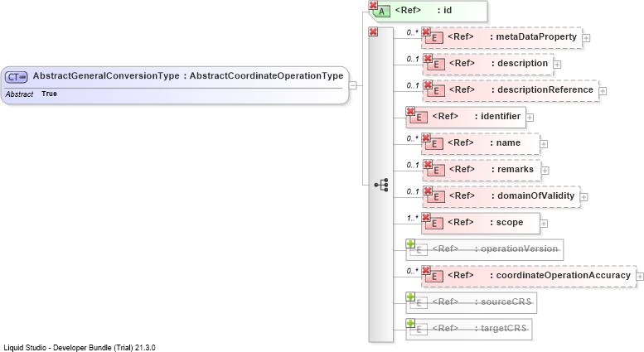Screen dimensions: 644x352
Task: Select the ': name' element label
Action: 506,142
